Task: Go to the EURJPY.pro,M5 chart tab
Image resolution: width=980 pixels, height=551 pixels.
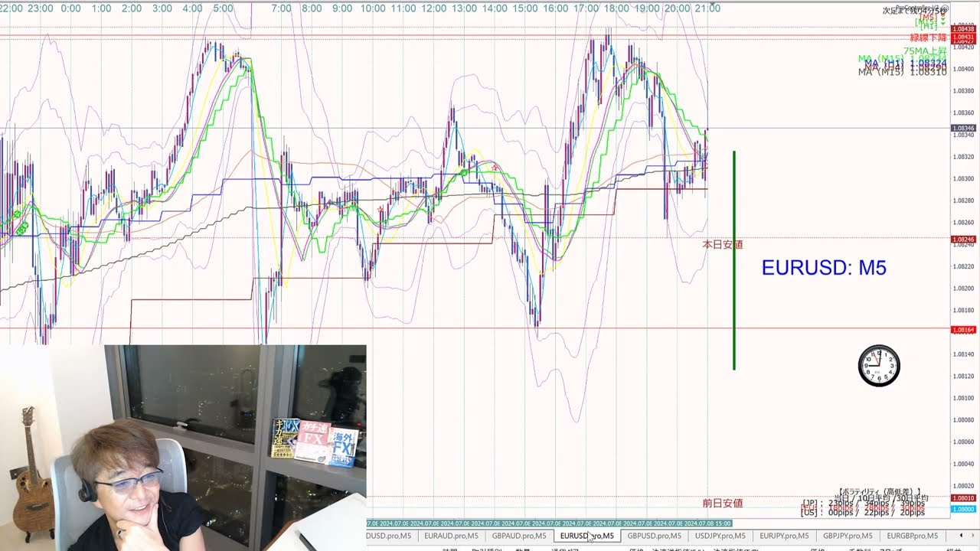Action: pos(784,536)
